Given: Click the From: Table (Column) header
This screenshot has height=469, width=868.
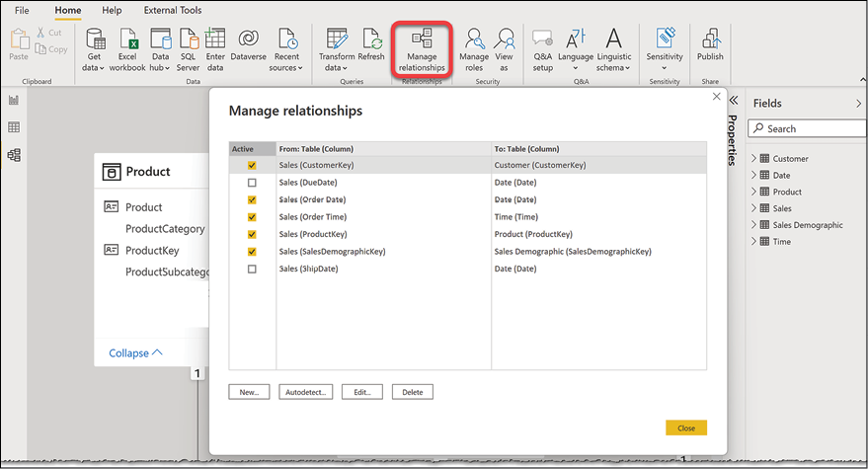Looking at the screenshot, I should click(383, 149).
